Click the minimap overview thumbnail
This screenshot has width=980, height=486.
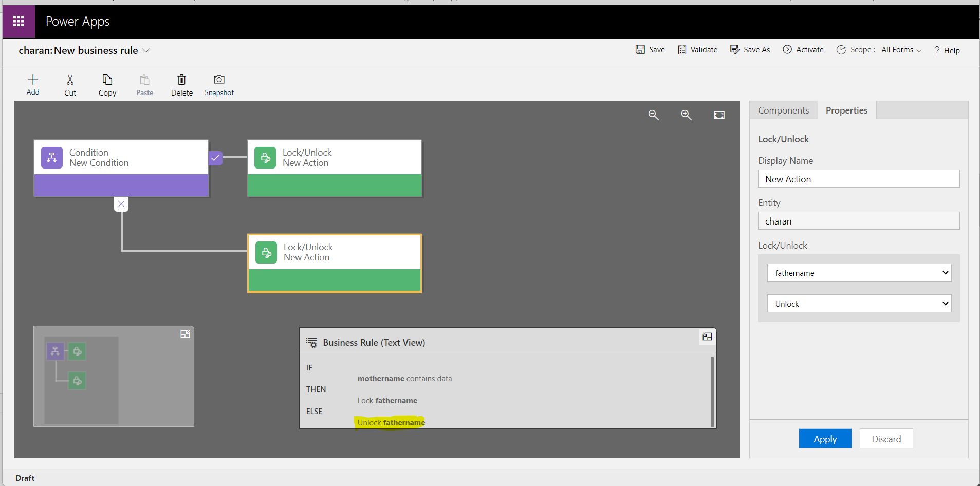[x=81, y=380]
